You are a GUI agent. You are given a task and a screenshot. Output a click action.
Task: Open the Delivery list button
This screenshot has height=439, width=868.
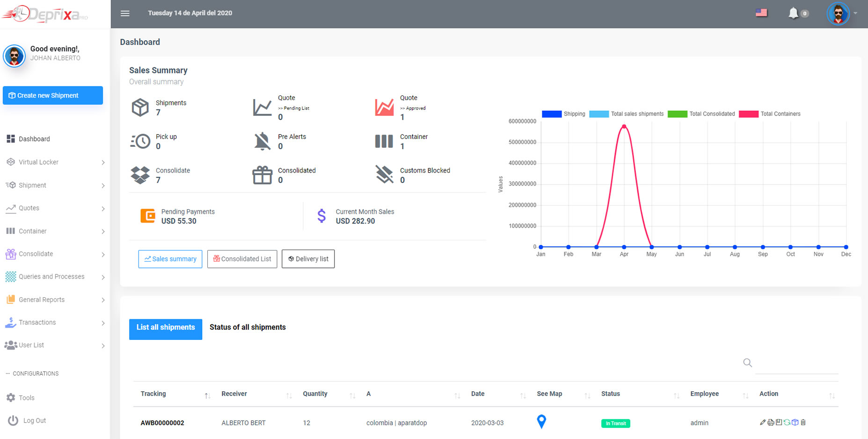308,259
